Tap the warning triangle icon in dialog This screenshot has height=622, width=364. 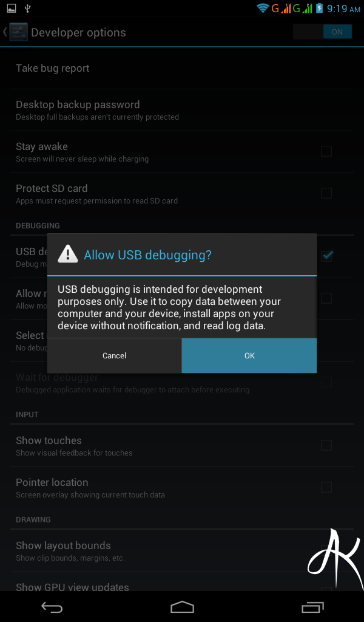[68, 255]
